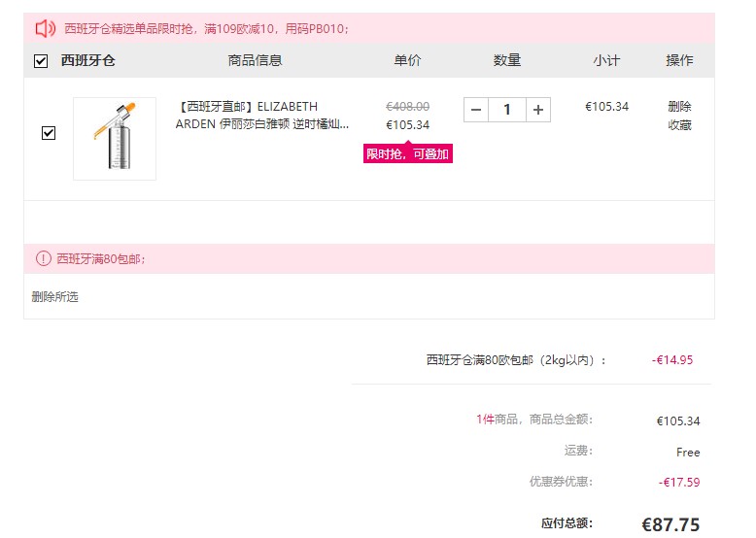Click 收藏 to save item to favorites
756x538 pixels.
pos(679,125)
